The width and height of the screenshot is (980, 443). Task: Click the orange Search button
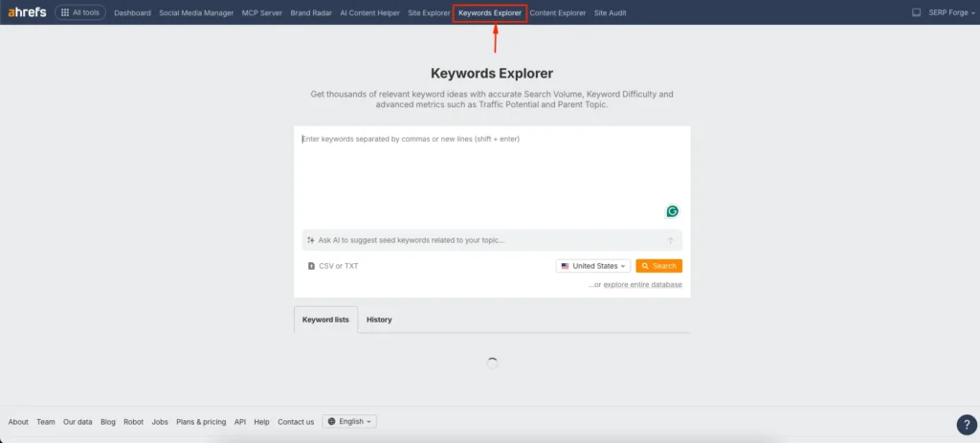click(x=658, y=266)
